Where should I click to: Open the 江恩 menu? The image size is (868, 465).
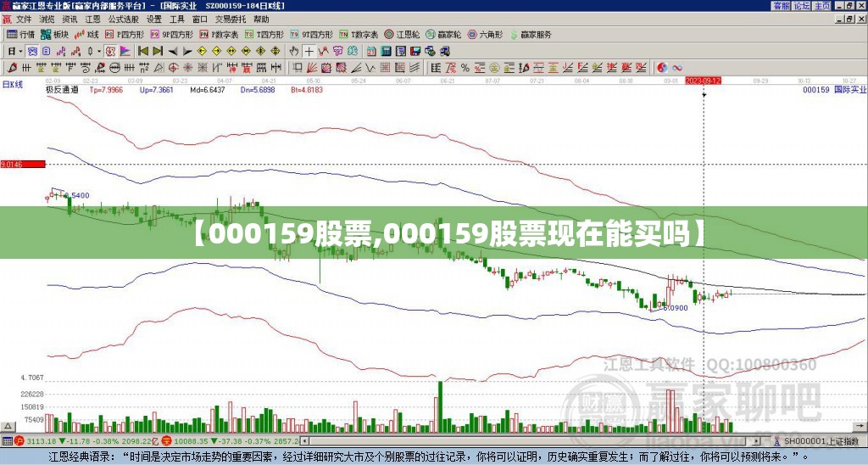click(92, 20)
